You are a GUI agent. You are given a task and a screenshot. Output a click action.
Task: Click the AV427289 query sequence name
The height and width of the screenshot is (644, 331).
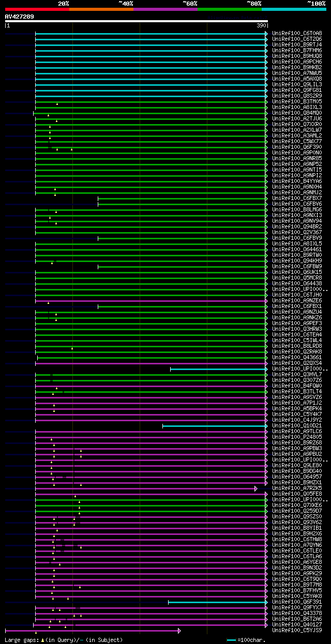pos(20,17)
